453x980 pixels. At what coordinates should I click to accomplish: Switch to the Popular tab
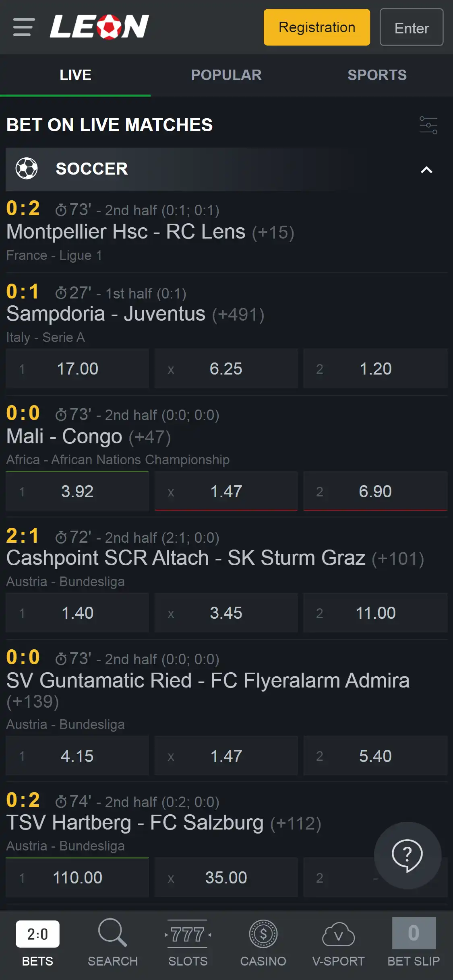point(226,75)
